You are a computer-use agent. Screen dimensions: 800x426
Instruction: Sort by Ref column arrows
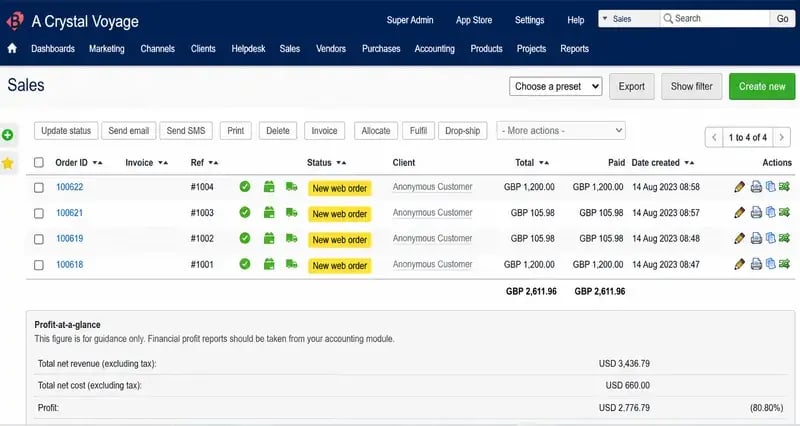[213, 163]
